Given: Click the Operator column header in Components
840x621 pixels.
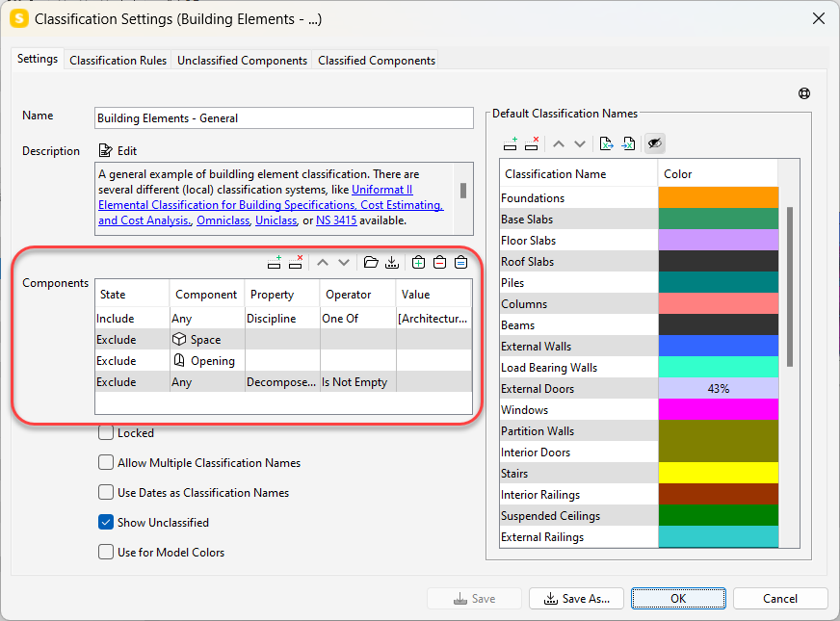Looking at the screenshot, I should (x=357, y=295).
